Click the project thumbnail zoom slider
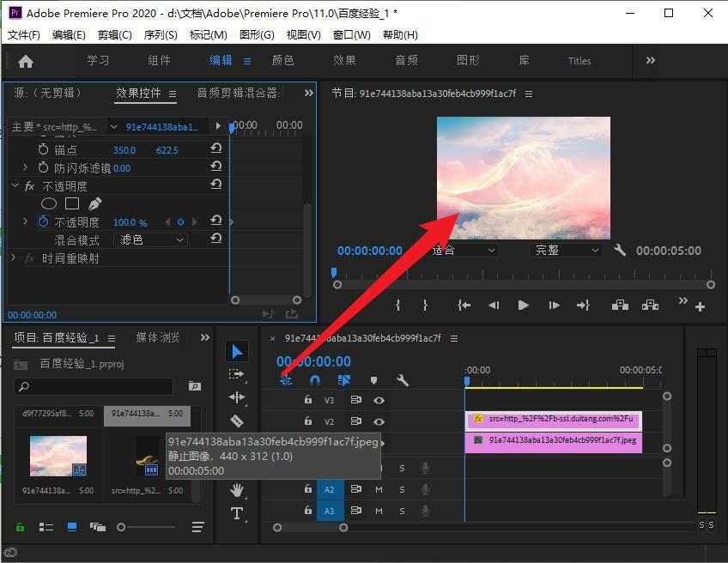The image size is (728, 563). point(122,526)
